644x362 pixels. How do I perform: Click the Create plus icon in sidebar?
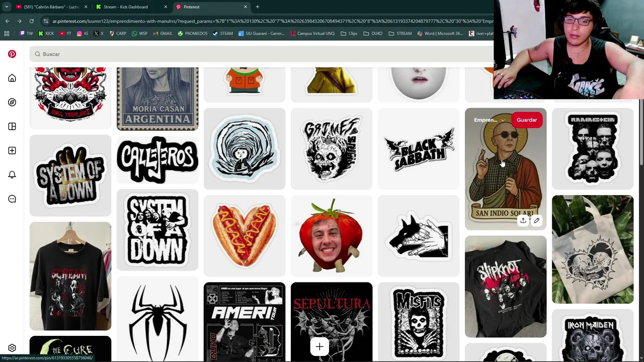pyautogui.click(x=12, y=150)
